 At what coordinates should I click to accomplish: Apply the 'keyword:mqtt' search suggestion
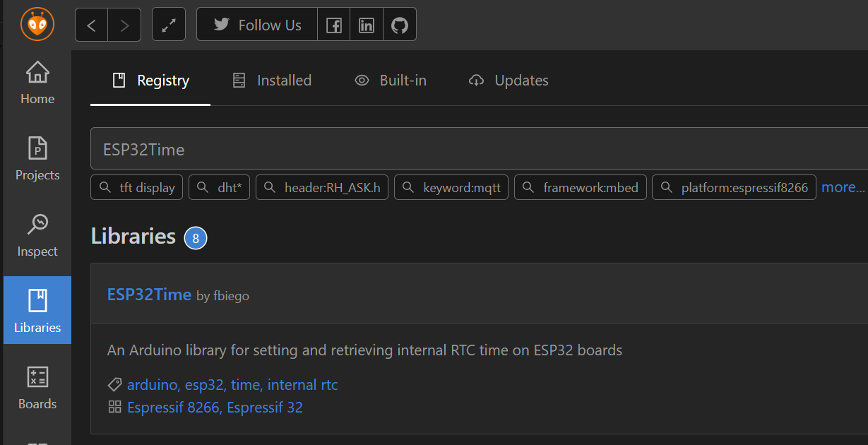(451, 187)
